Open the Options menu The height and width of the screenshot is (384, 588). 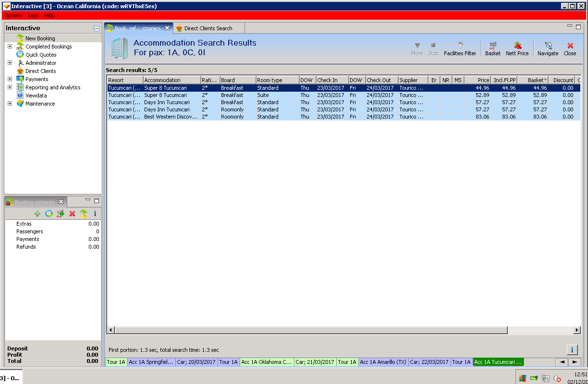click(13, 15)
